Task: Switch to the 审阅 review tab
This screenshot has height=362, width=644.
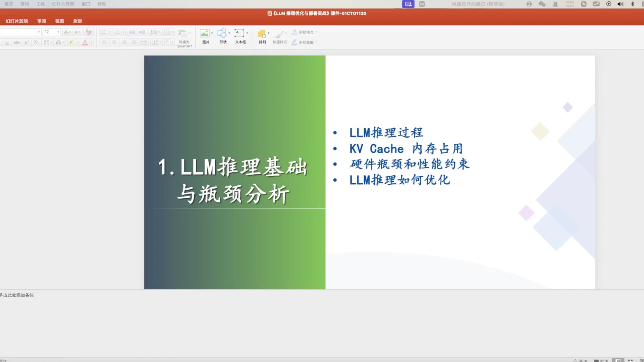Action: coord(41,21)
